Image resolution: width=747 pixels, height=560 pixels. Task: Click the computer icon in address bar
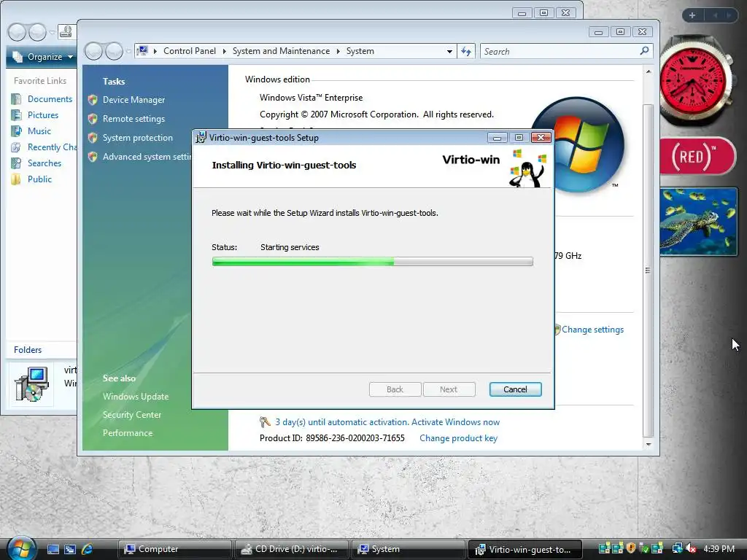(142, 50)
